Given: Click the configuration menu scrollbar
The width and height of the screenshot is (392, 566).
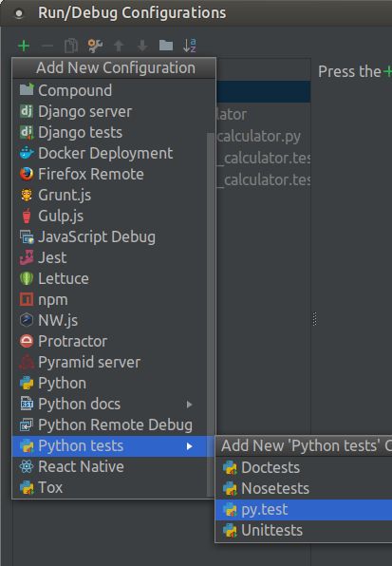Looking at the screenshot, I should 211,314.
